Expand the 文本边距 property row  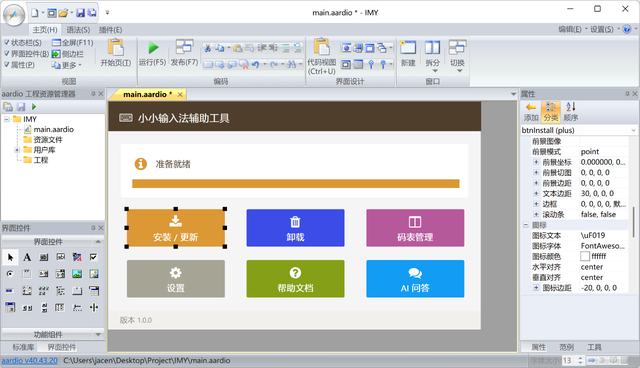(x=536, y=193)
